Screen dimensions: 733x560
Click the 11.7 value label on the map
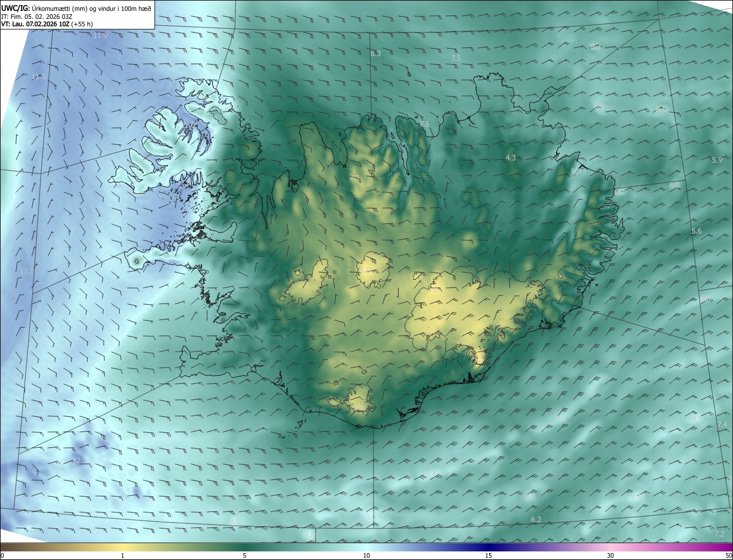(26, 271)
